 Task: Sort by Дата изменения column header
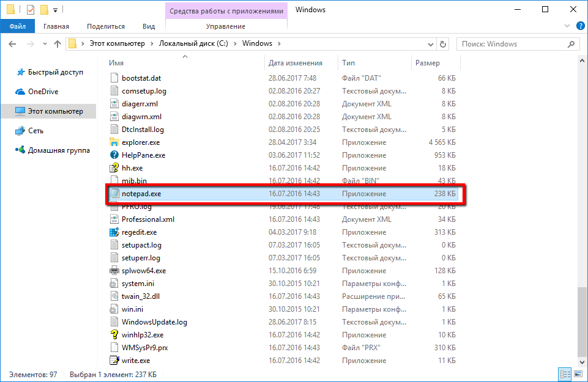(296, 63)
